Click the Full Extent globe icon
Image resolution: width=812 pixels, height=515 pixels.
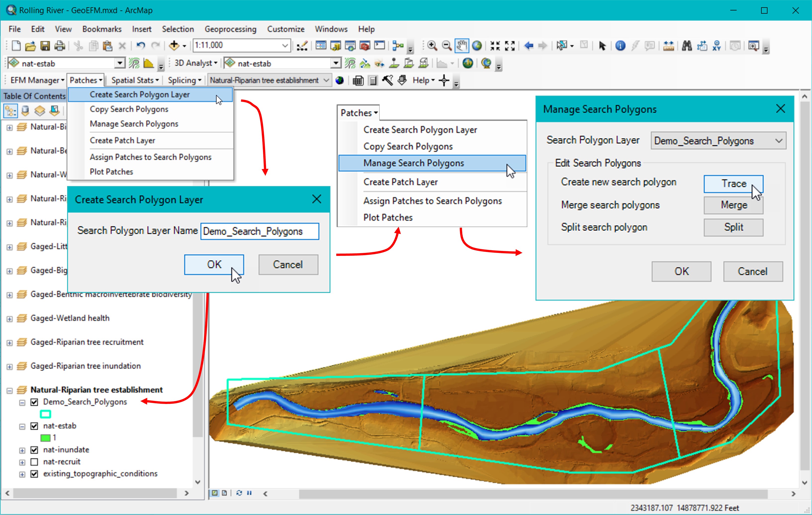pos(477,45)
